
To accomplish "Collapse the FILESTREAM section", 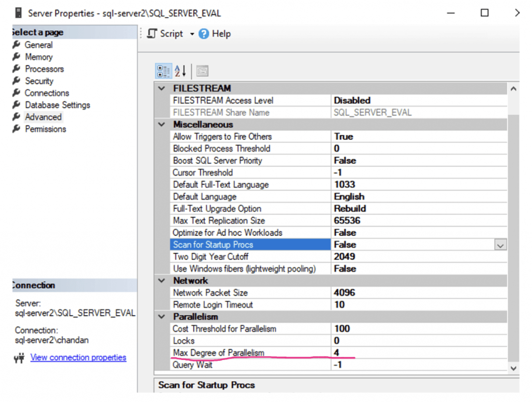I will click(162, 88).
